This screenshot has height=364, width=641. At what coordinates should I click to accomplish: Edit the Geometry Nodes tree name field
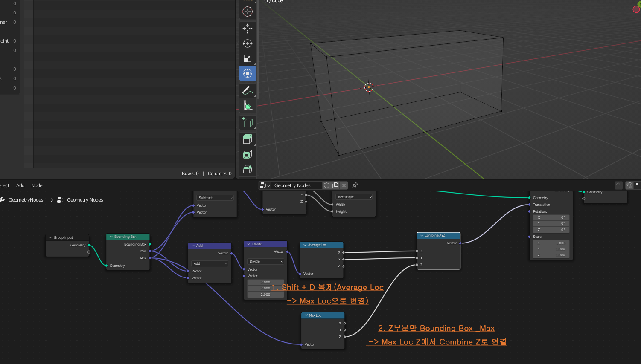click(x=297, y=185)
